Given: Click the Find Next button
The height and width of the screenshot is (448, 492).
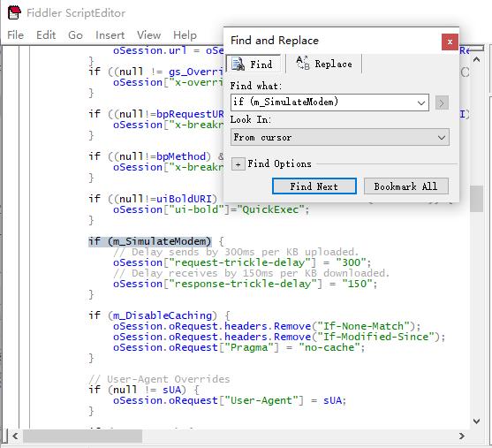Looking at the screenshot, I should click(x=314, y=186).
